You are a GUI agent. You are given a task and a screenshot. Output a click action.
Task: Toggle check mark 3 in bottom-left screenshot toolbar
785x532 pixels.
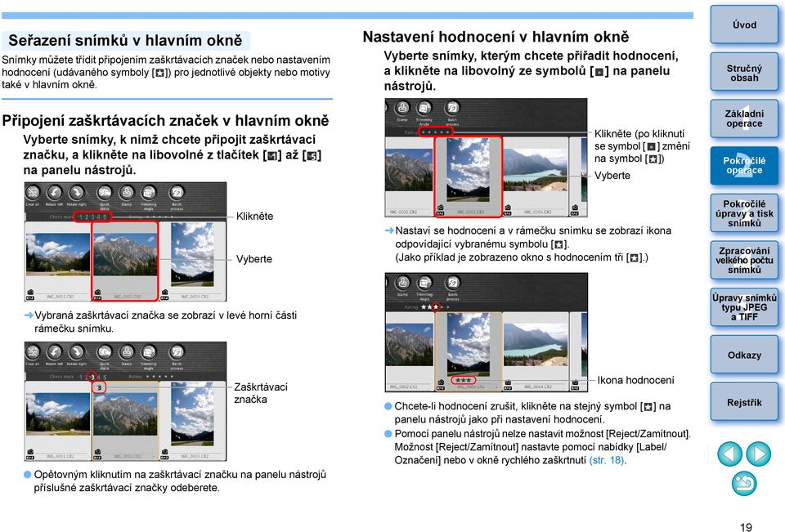pyautogui.click(x=92, y=377)
